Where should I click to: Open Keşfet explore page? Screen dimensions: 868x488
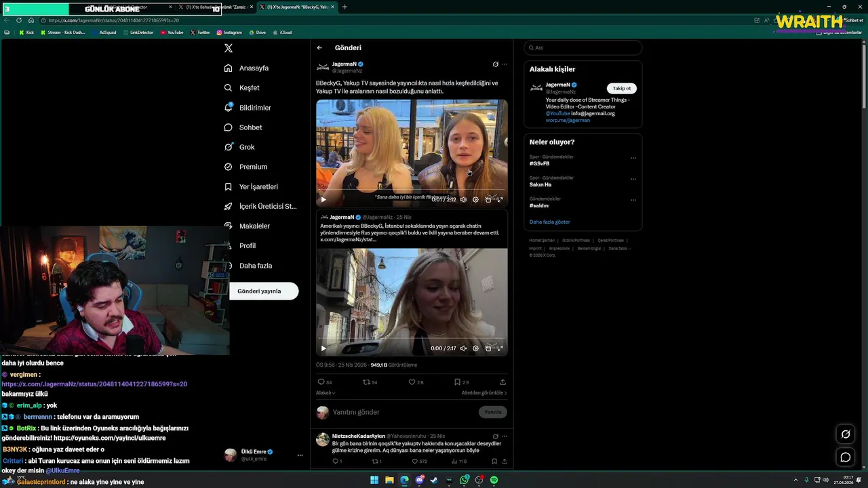click(241, 87)
